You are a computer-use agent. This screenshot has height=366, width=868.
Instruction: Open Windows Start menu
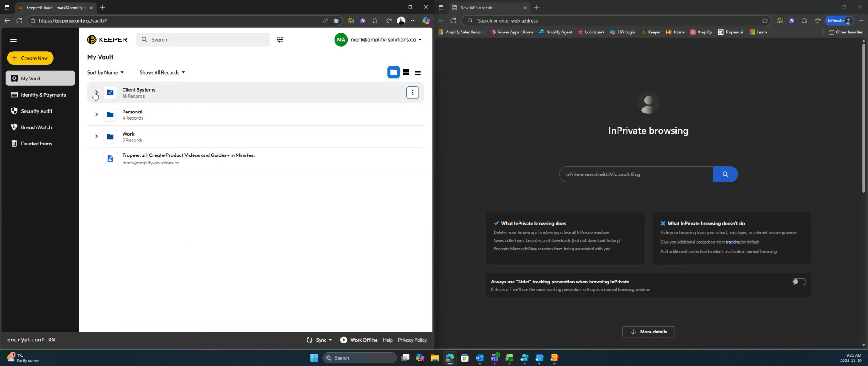tap(314, 358)
